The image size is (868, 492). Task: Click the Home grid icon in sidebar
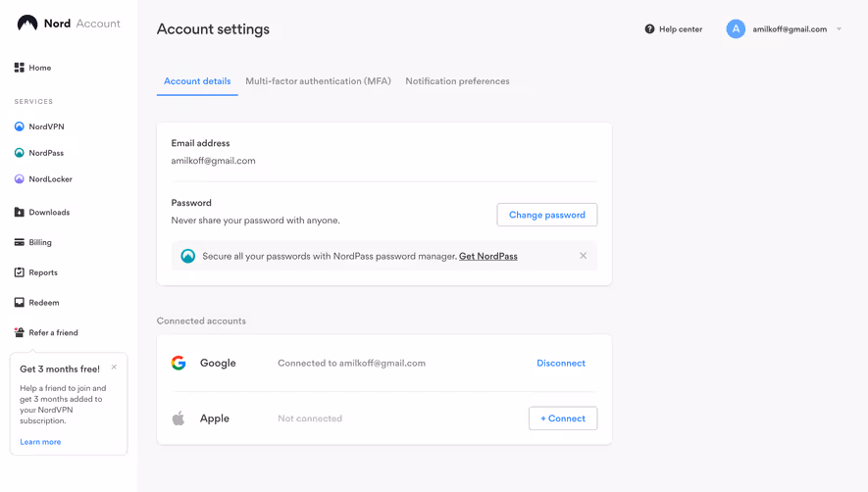pos(20,68)
